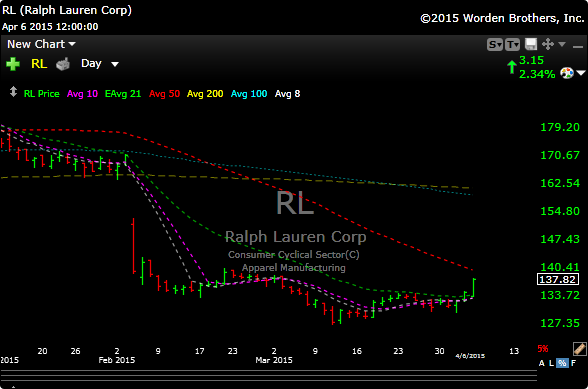This screenshot has height=389, width=588.
Task: Click the four-arrow move chart icon
Action: pyautogui.click(x=548, y=44)
